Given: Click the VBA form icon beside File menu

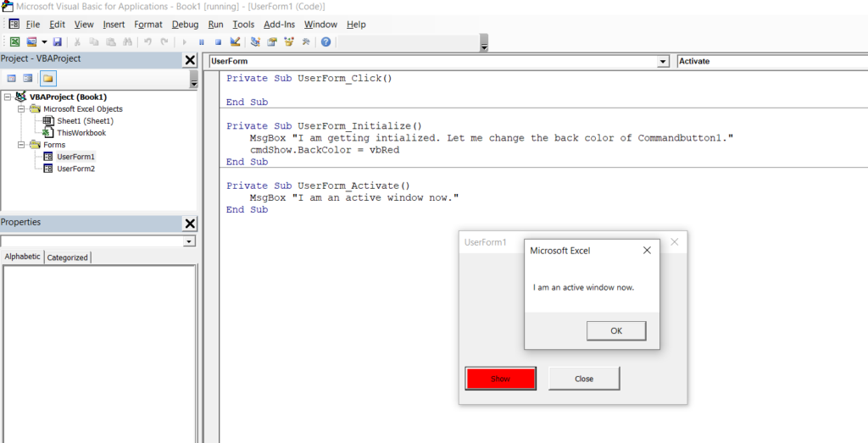Looking at the screenshot, I should (14, 25).
